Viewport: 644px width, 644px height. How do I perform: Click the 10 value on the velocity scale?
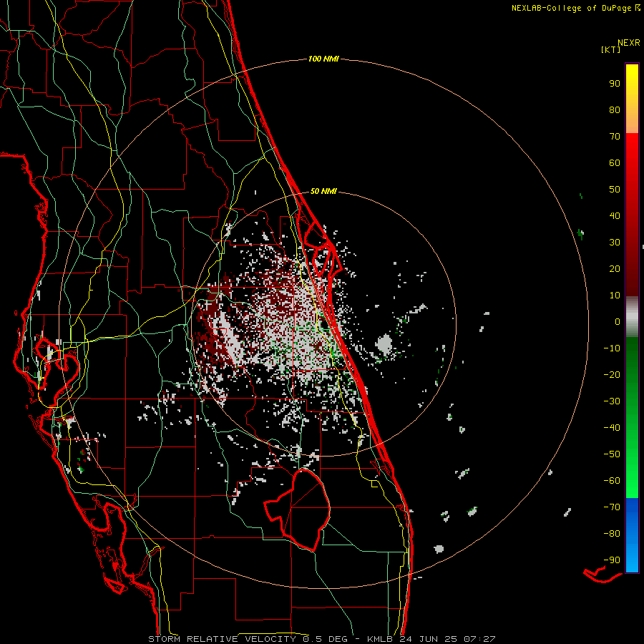(615, 296)
